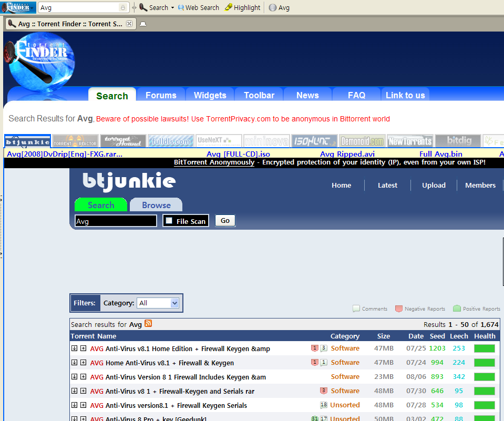504x421 pixels.
Task: Sort results by Date column
Action: [x=416, y=336]
